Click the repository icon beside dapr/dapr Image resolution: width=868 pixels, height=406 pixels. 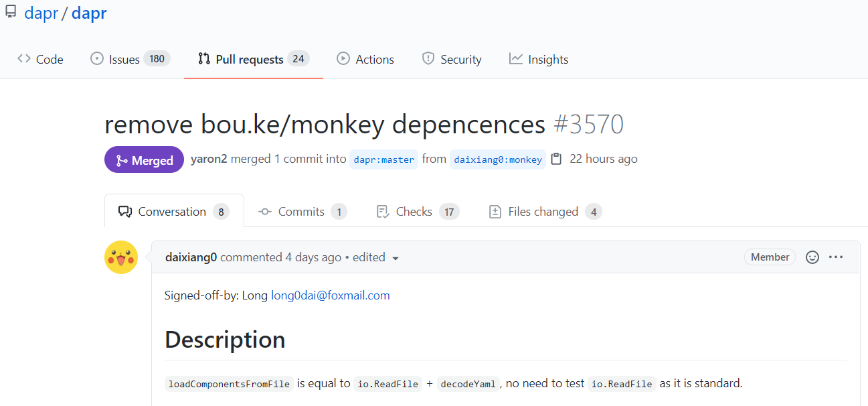point(11,11)
